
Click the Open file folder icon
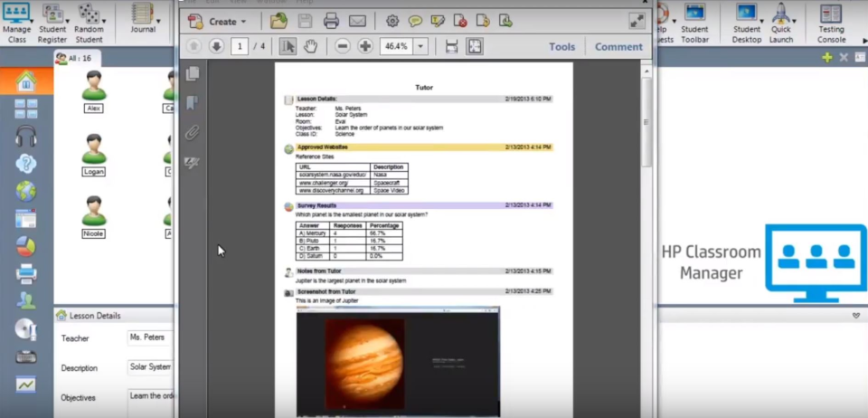coord(278,22)
